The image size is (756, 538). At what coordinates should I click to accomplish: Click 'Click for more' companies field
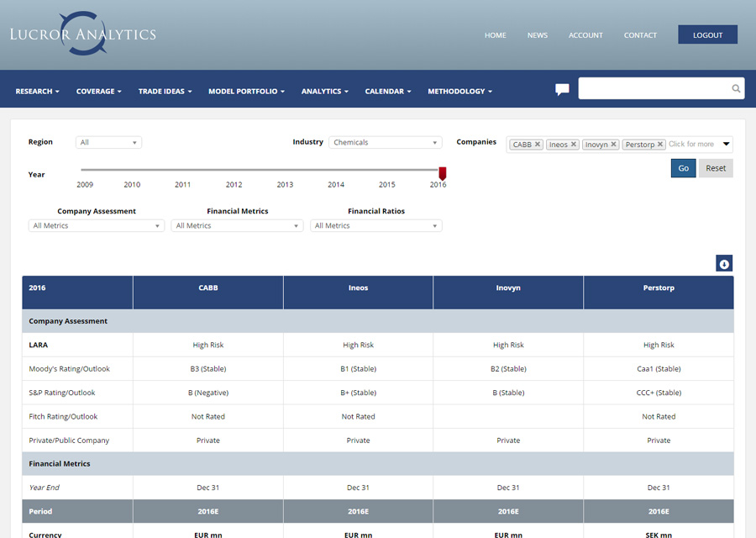point(691,144)
